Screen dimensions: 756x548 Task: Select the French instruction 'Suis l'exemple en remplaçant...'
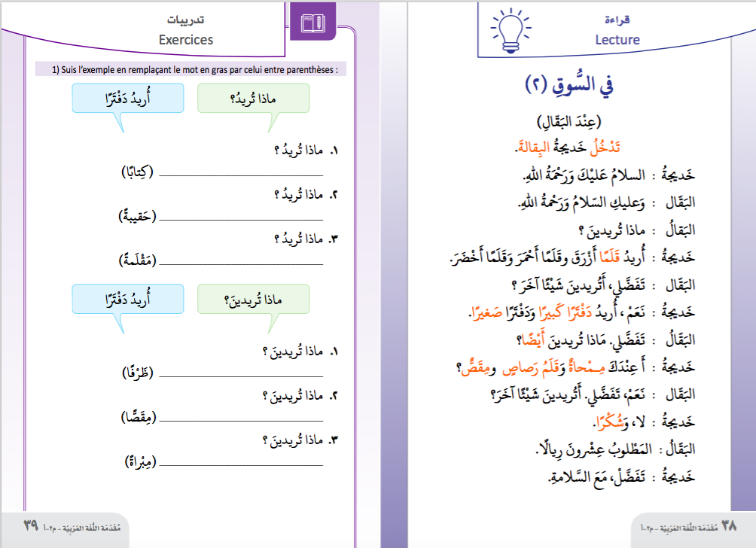195,69
